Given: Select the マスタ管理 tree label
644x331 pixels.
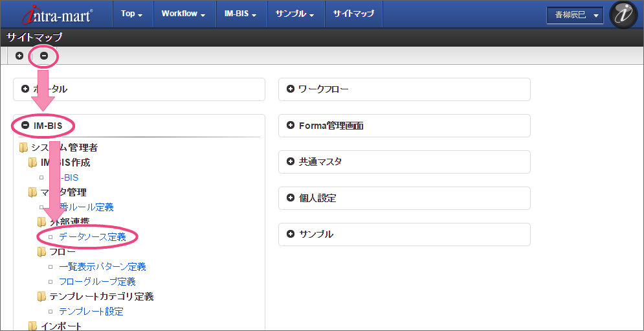Looking at the screenshot, I should click(x=63, y=192).
